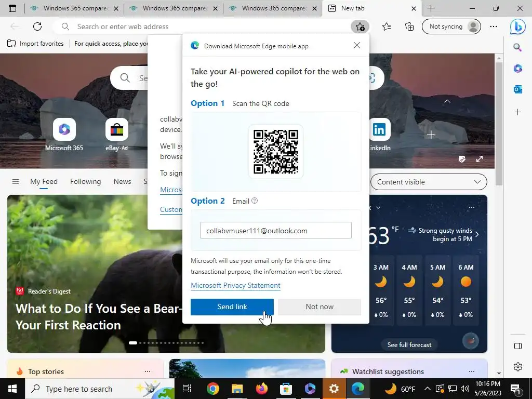Toggle the sidebar panel icon

pos(518,346)
